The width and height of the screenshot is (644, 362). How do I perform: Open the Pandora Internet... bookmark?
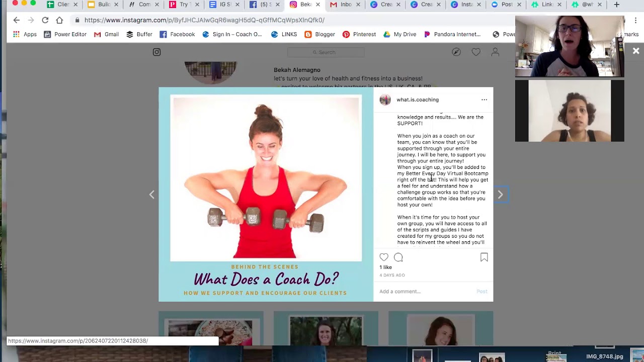[x=452, y=34]
